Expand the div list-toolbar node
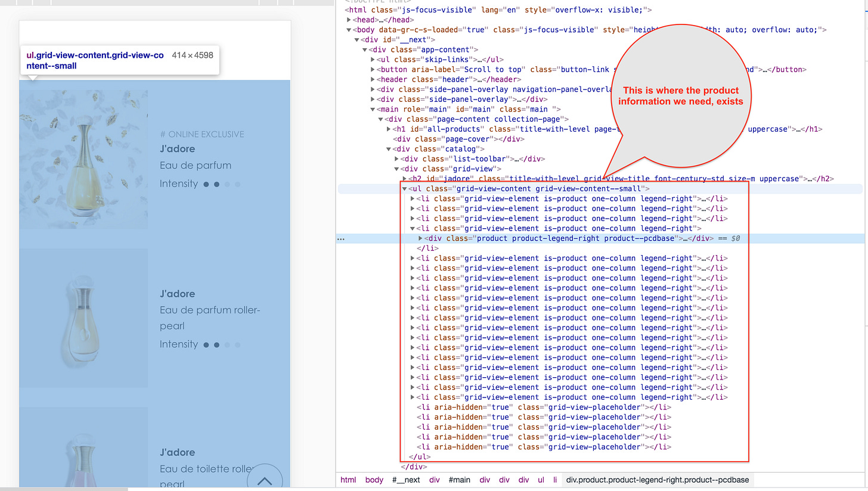The image size is (868, 491). tap(398, 159)
